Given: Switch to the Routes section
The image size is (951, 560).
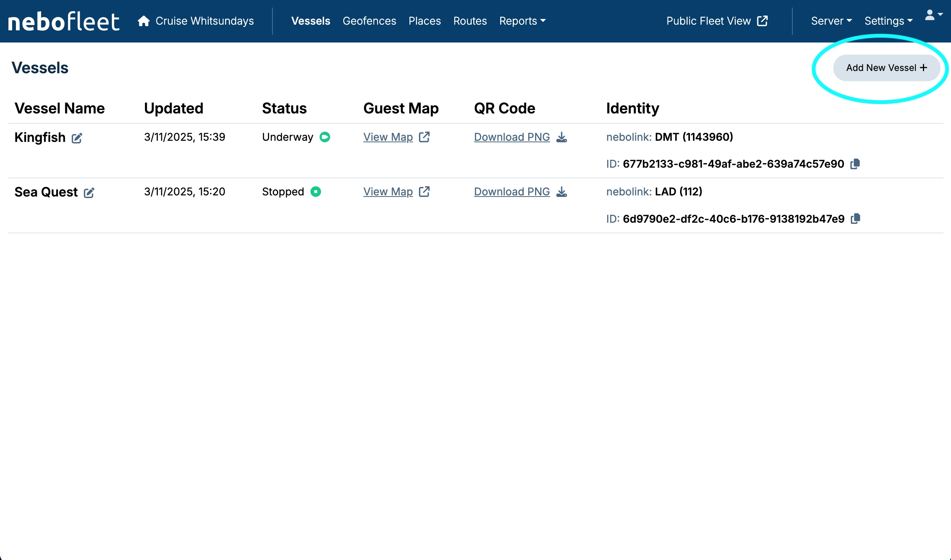Looking at the screenshot, I should [470, 21].
